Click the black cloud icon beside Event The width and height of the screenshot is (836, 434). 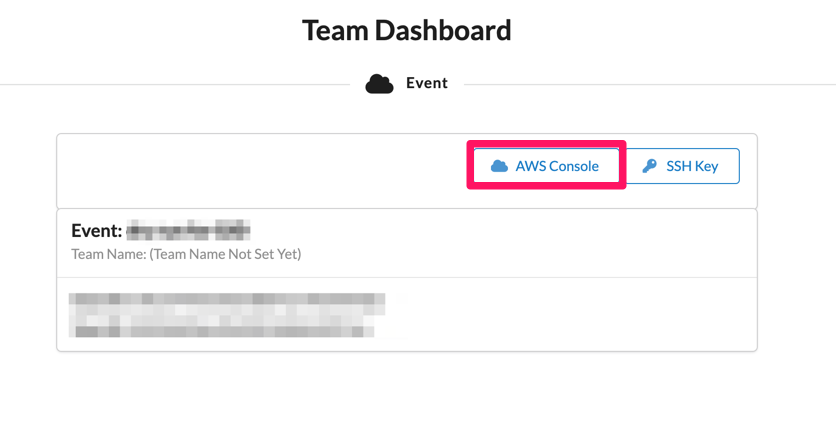(379, 84)
